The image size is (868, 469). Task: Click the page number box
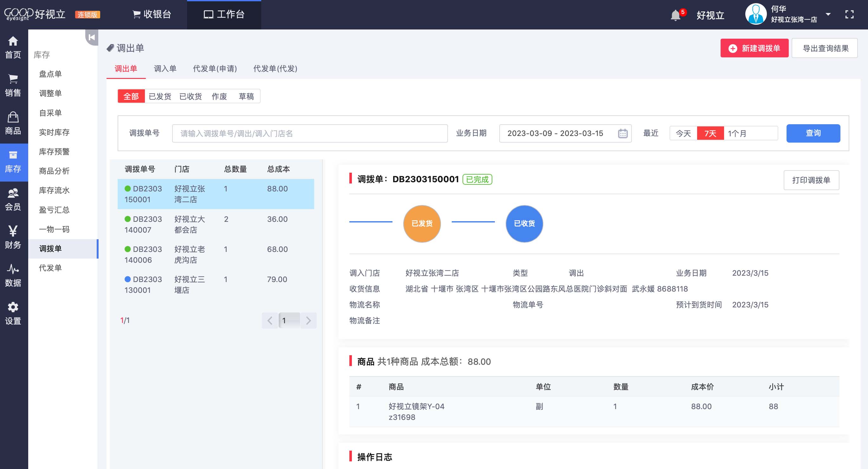point(289,320)
